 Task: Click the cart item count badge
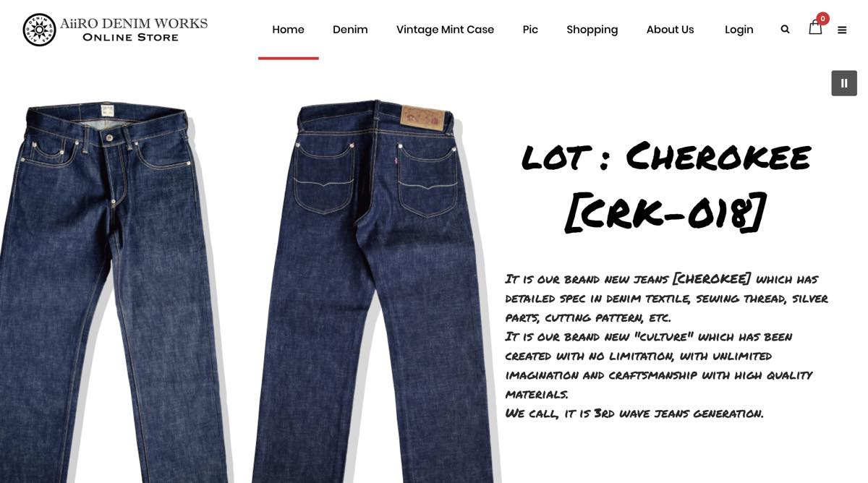point(822,19)
